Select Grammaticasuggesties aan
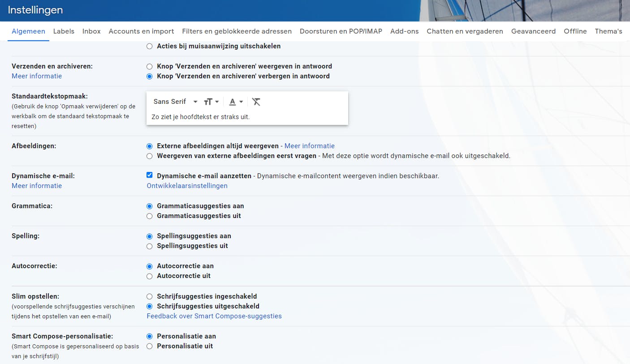 tap(150, 206)
